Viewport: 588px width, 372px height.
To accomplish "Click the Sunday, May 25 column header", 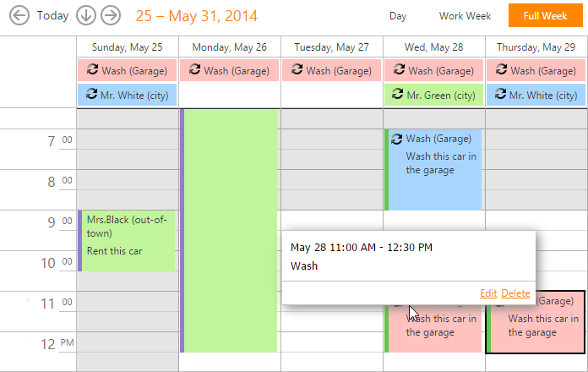I will coord(128,47).
